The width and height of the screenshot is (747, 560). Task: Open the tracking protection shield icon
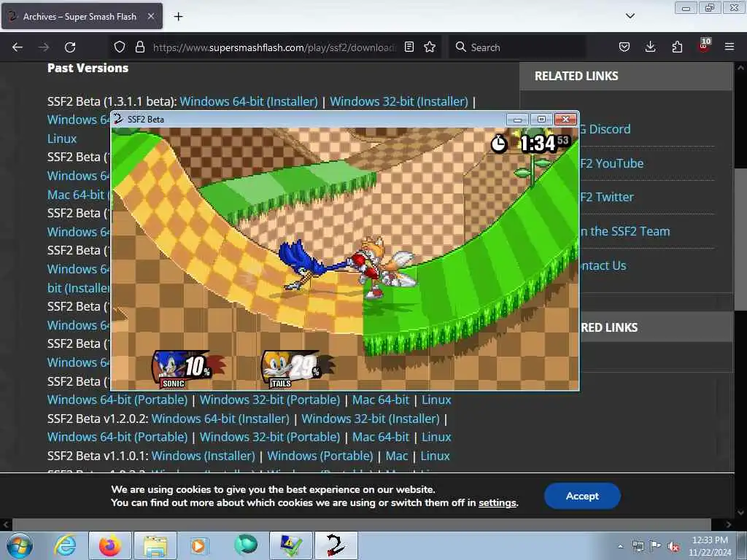pos(120,47)
